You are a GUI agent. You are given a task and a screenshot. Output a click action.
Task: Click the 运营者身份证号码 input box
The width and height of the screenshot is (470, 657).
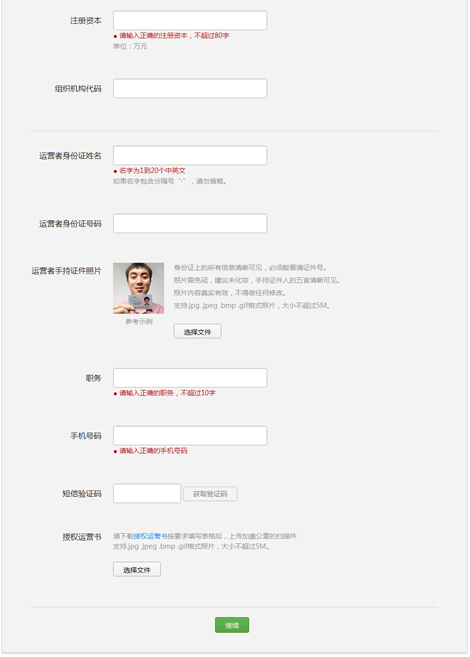tap(190, 223)
